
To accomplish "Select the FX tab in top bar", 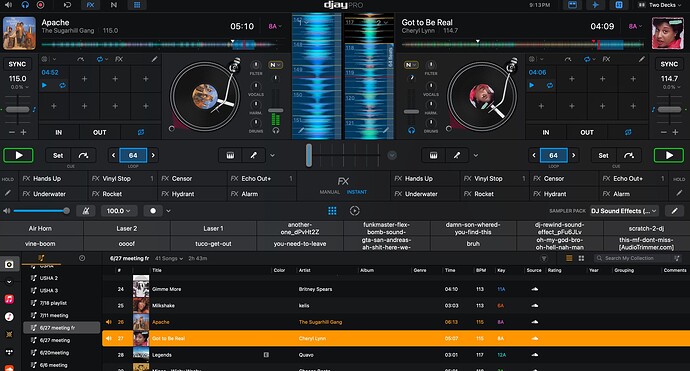I will coord(90,5).
